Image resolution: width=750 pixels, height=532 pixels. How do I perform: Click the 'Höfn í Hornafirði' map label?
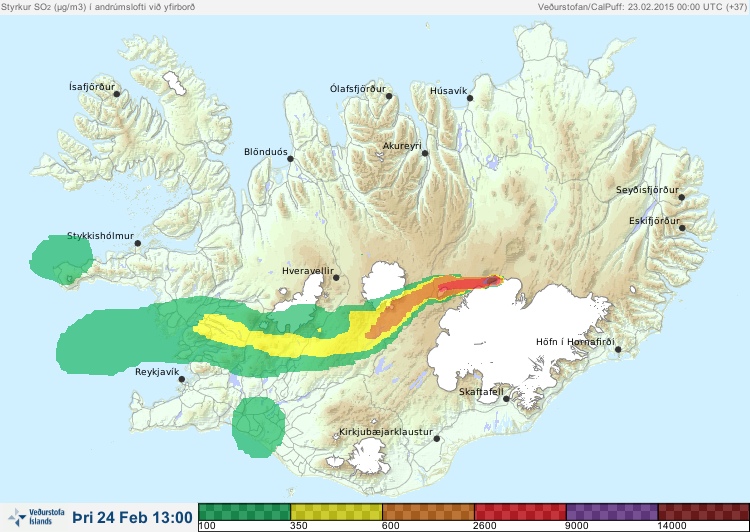coord(575,342)
